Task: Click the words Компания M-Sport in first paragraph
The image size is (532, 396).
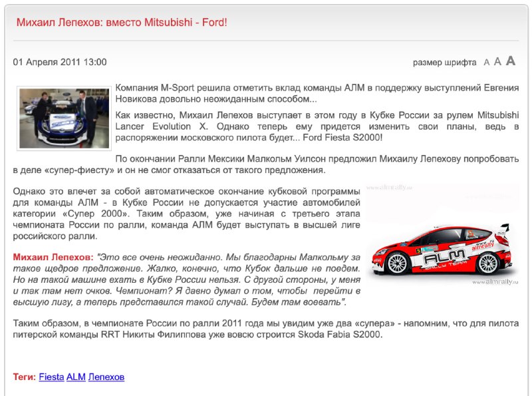Action: pyautogui.click(x=155, y=88)
